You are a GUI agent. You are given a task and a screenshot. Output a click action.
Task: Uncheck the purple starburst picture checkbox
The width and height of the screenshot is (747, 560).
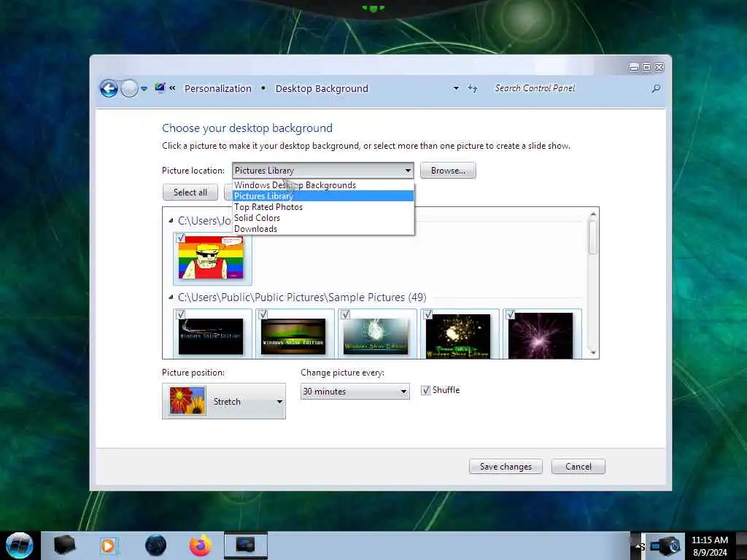click(510, 314)
